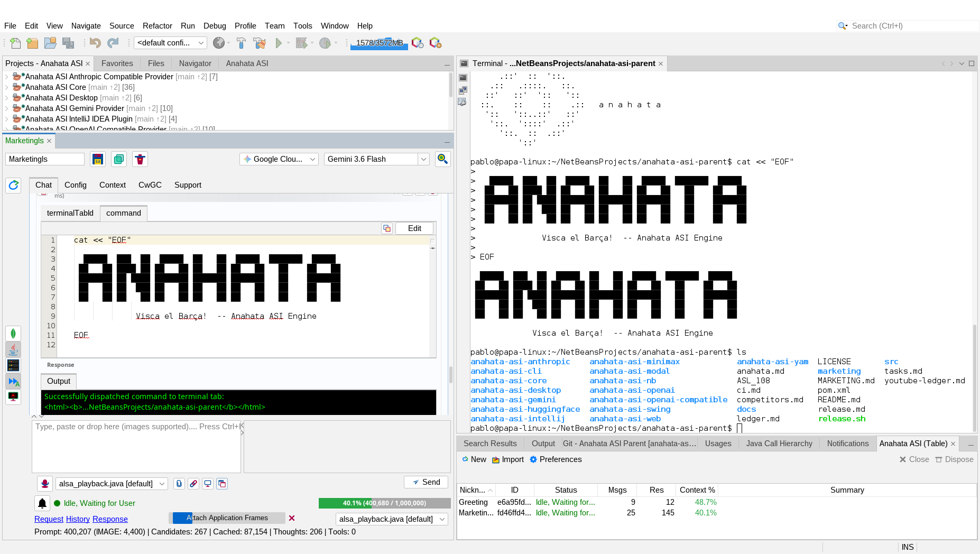Open the Google Cloud provider dropdown

coord(279,159)
